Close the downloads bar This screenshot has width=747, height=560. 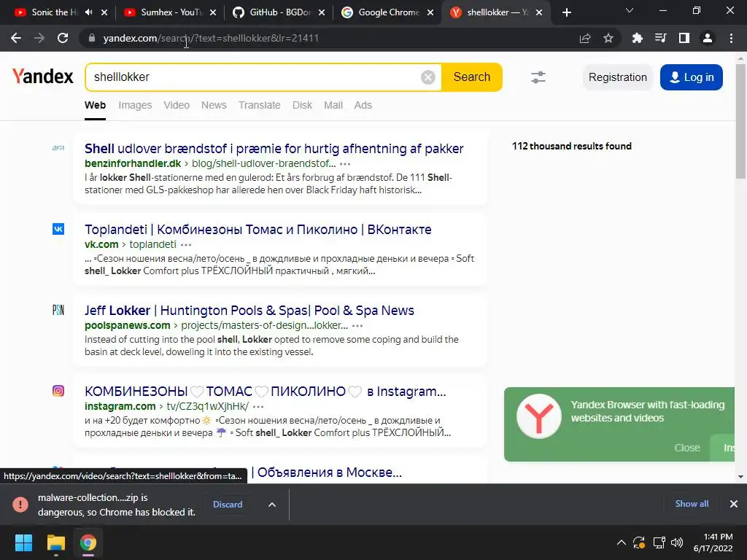734,504
